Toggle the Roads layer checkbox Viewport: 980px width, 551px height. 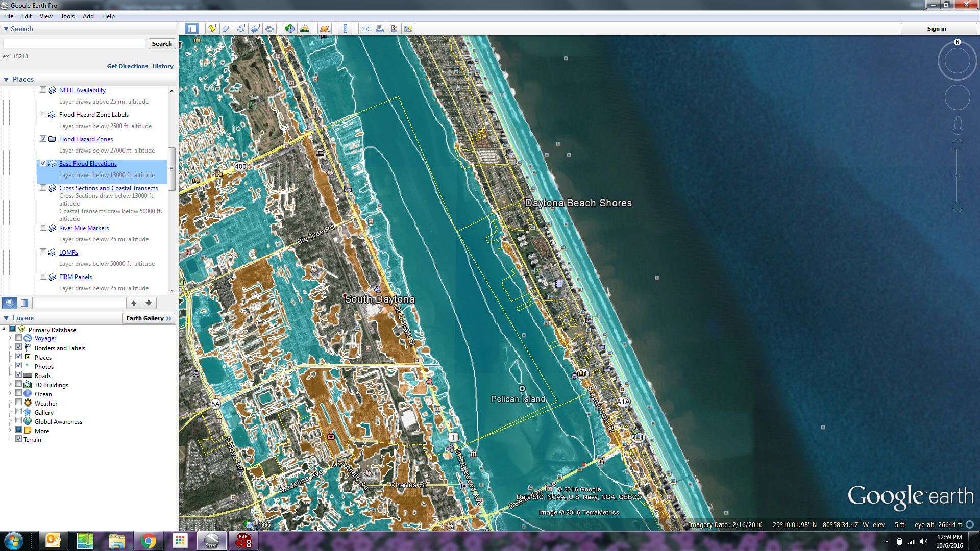(x=18, y=374)
